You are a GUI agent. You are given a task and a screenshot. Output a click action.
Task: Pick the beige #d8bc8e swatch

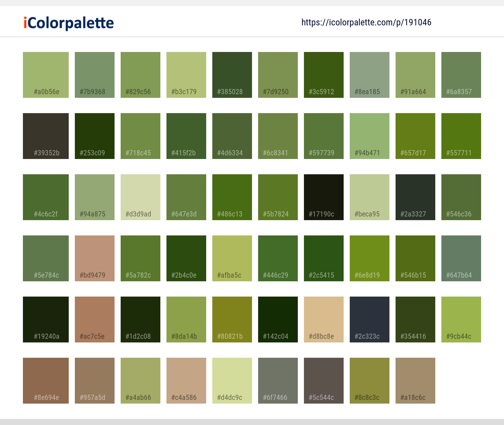click(324, 320)
